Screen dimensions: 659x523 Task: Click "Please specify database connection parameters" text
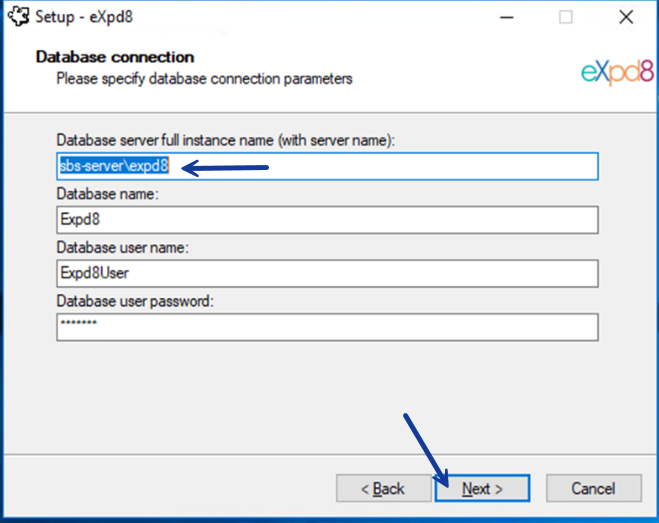point(204,77)
